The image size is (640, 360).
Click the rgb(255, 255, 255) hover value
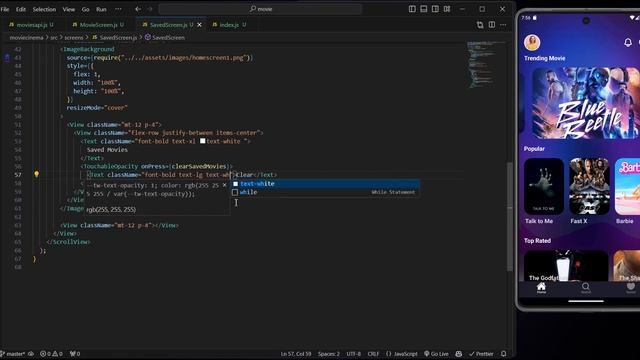point(111,209)
